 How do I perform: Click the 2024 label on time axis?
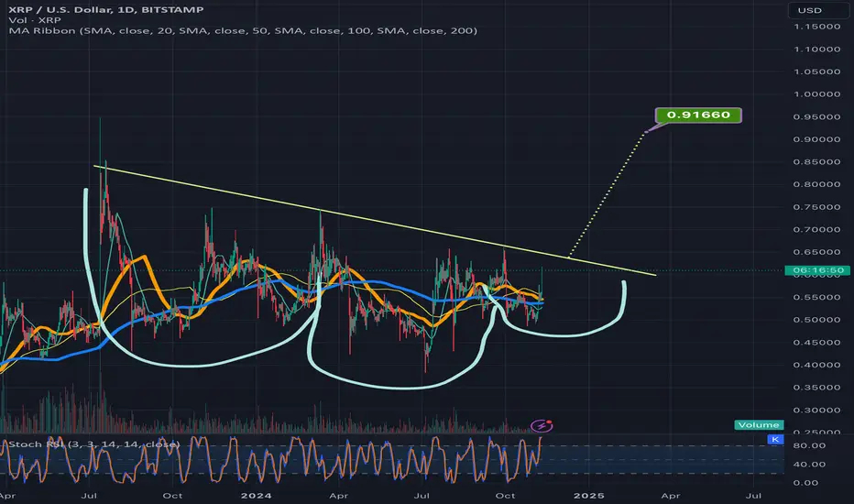pyautogui.click(x=256, y=495)
